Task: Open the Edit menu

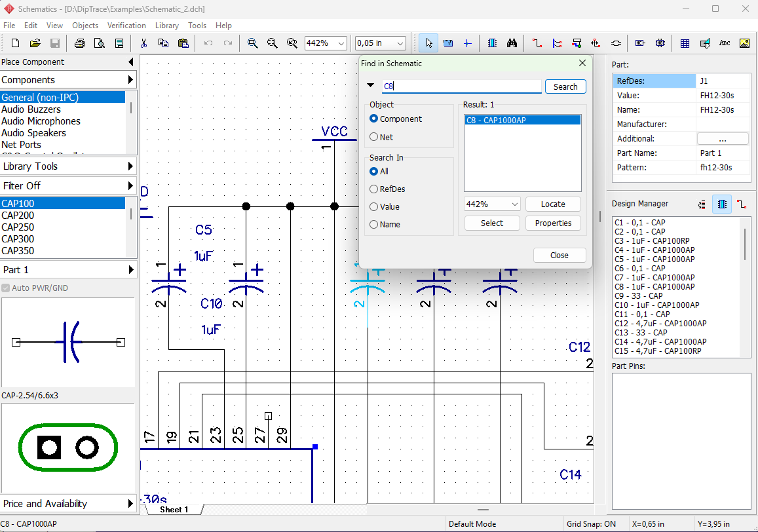Action: (x=30, y=25)
